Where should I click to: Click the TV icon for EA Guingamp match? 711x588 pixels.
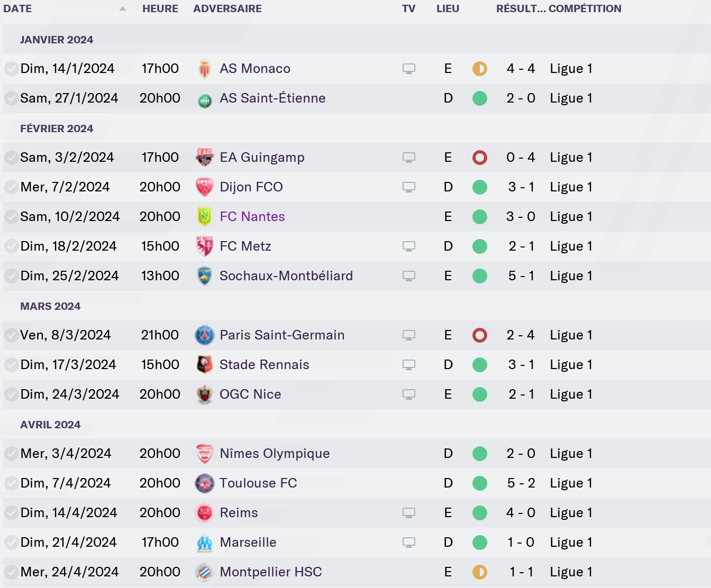[x=408, y=158]
